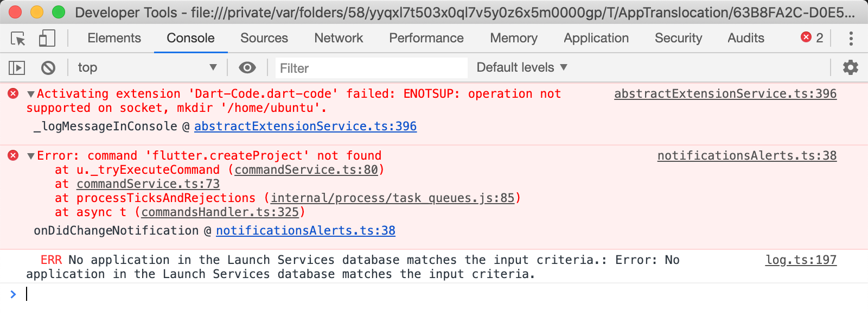
Task: Open commandService.ts:80 in the stack trace
Action: 305,169
